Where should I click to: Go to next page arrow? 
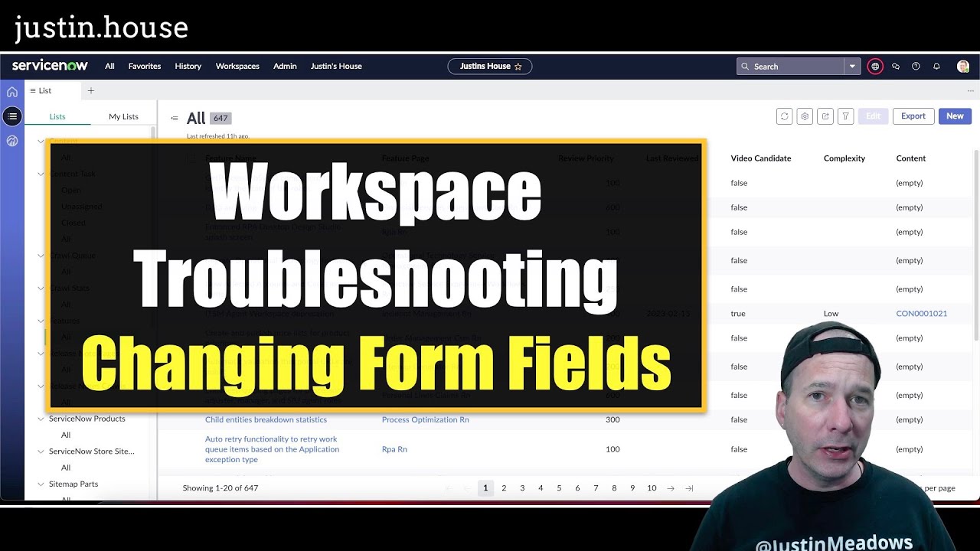tap(671, 488)
